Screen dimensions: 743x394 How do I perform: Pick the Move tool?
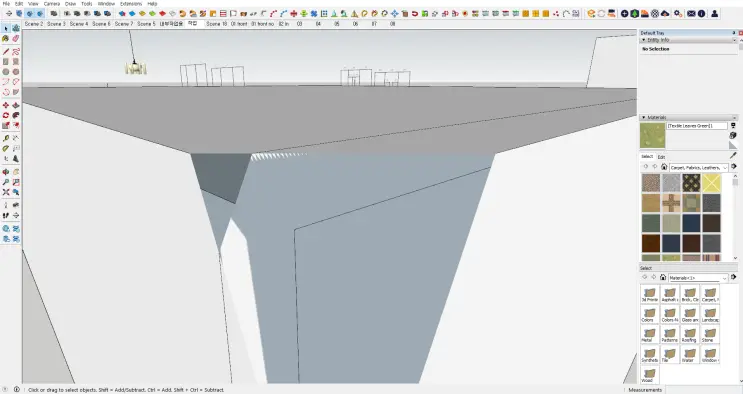[6, 105]
